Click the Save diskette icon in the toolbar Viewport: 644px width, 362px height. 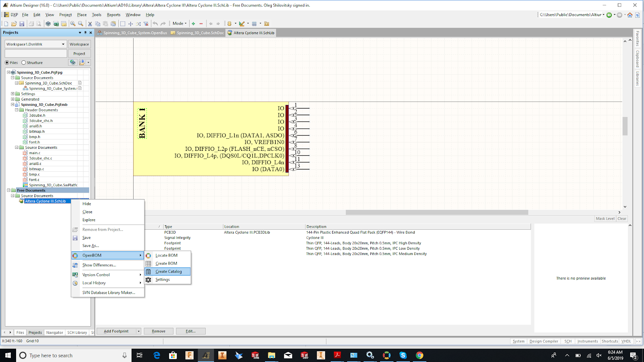(x=22, y=24)
